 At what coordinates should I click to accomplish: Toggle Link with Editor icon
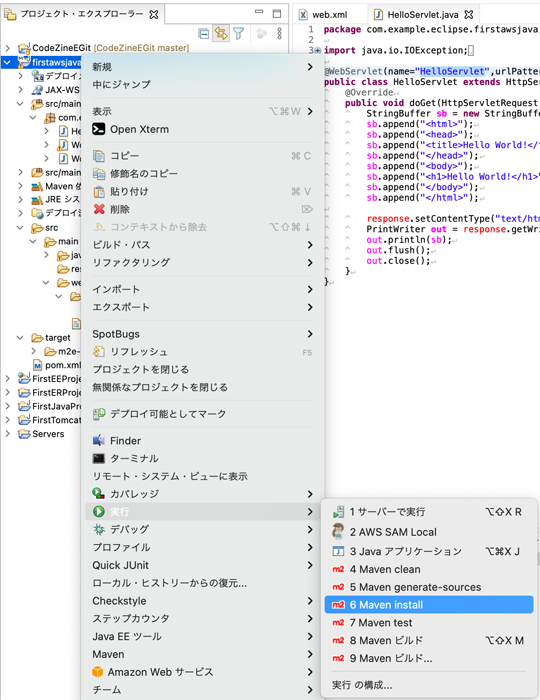(x=221, y=33)
